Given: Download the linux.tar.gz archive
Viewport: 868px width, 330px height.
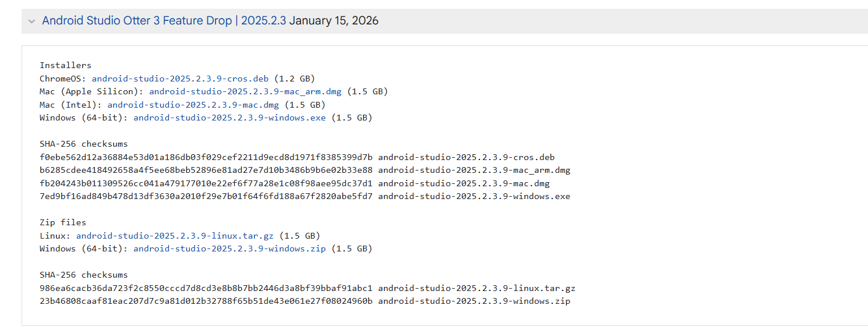Looking at the screenshot, I should point(175,236).
